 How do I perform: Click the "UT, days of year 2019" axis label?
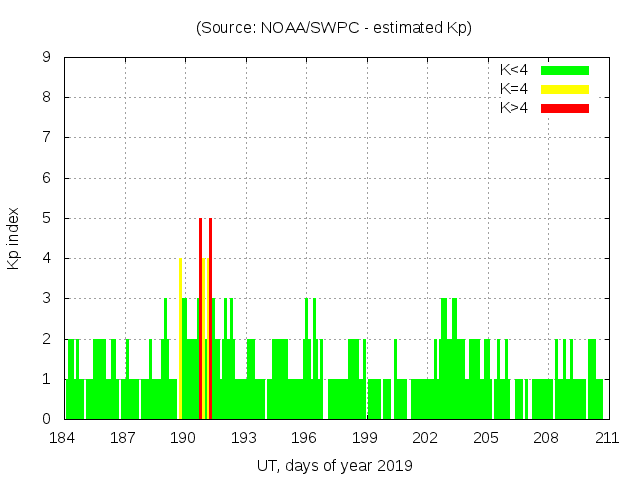[x=334, y=465]
